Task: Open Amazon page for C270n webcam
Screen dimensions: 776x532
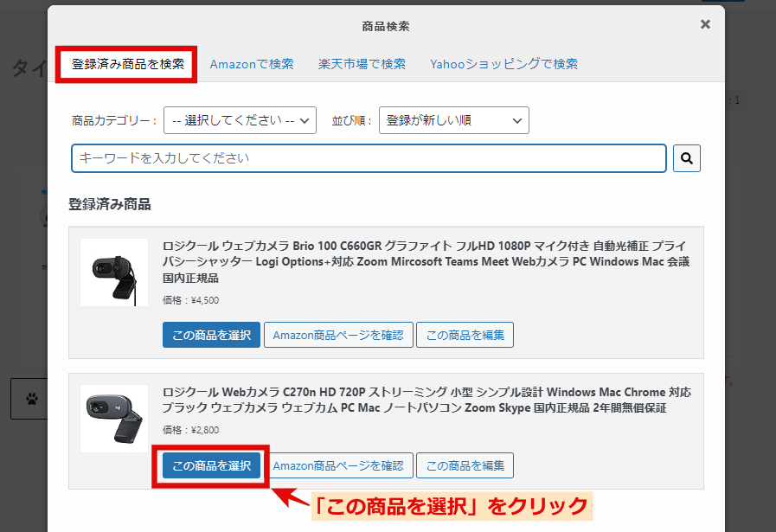Action: click(338, 465)
